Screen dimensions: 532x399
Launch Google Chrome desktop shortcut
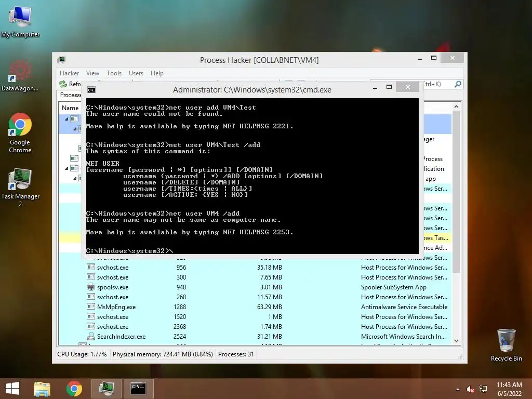20,132
